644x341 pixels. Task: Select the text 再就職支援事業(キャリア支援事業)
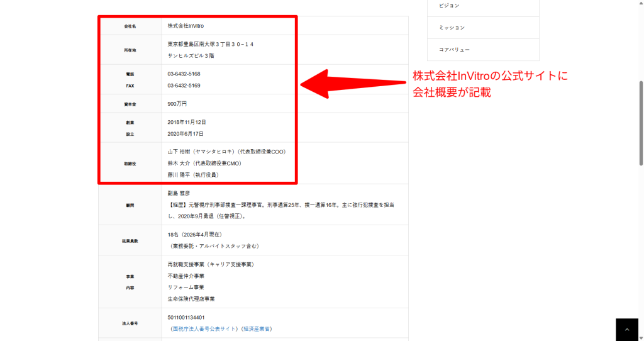211,264
